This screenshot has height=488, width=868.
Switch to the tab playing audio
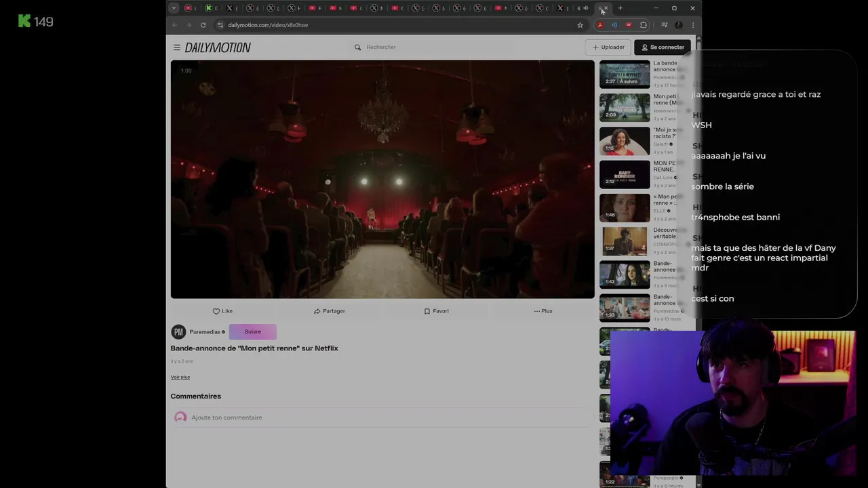click(583, 8)
